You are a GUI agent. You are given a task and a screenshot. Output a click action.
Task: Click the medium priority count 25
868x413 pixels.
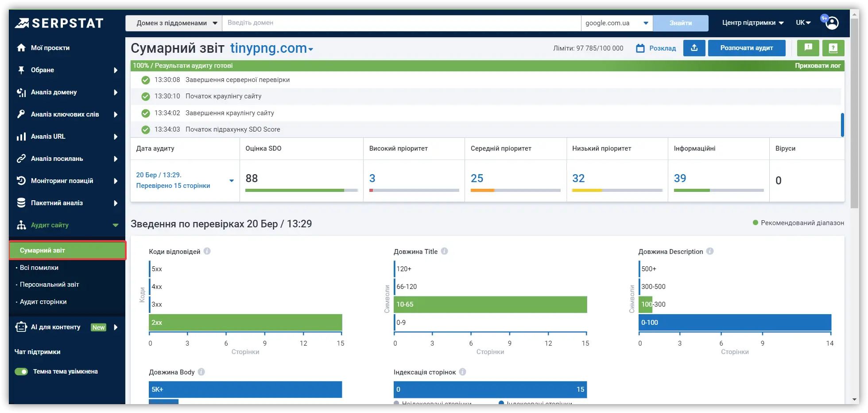pyautogui.click(x=477, y=179)
